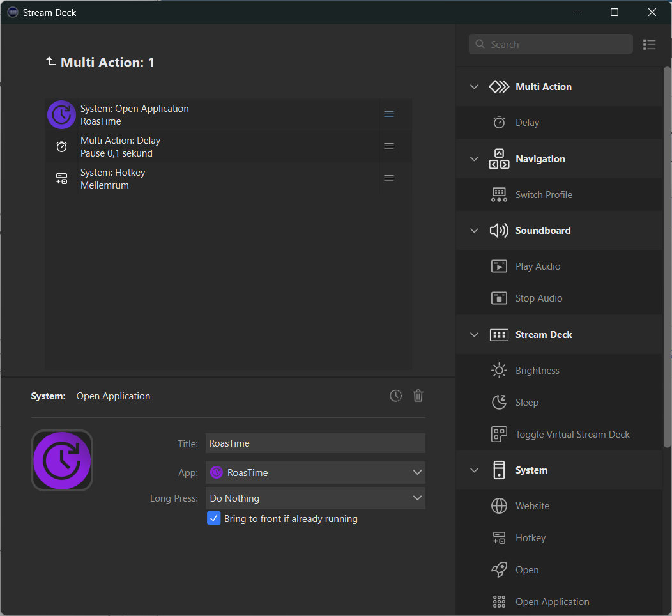Toggle the action list view icon
The height and width of the screenshot is (616, 672).
[649, 45]
